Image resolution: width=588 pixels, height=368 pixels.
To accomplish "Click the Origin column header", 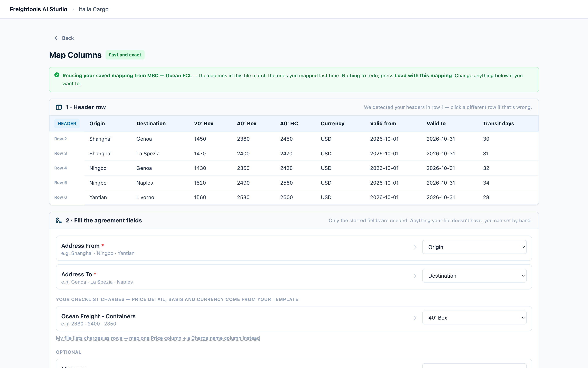I will coord(97,124).
